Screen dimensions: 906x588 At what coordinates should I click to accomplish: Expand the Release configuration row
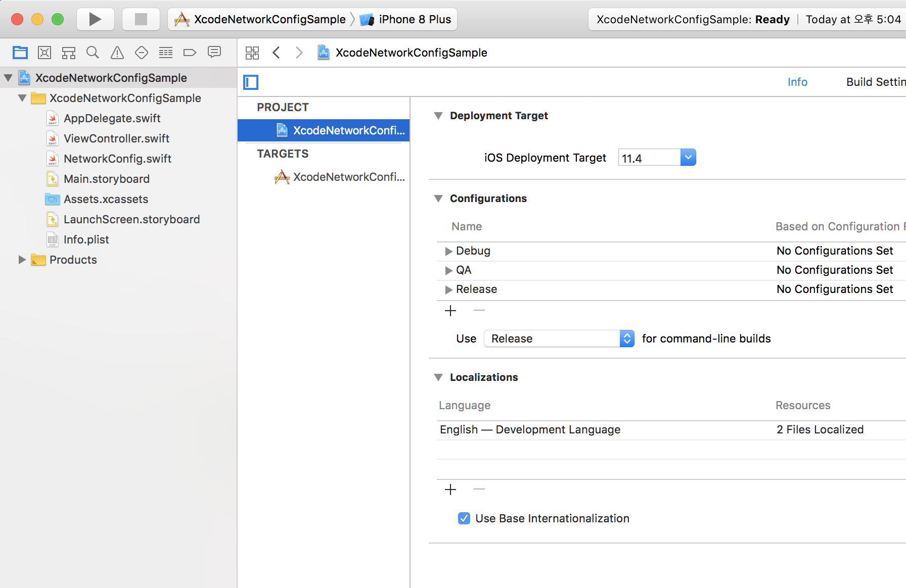coord(448,289)
